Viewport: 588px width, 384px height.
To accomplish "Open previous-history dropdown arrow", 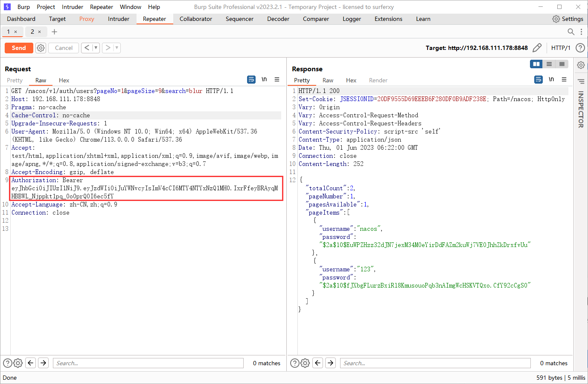I will pos(96,48).
